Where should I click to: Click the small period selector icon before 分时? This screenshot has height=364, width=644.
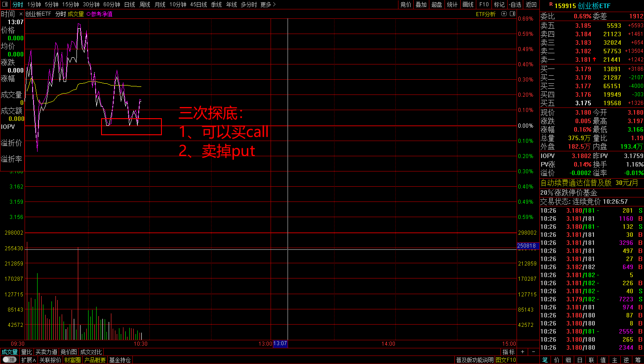[x=5, y=4]
